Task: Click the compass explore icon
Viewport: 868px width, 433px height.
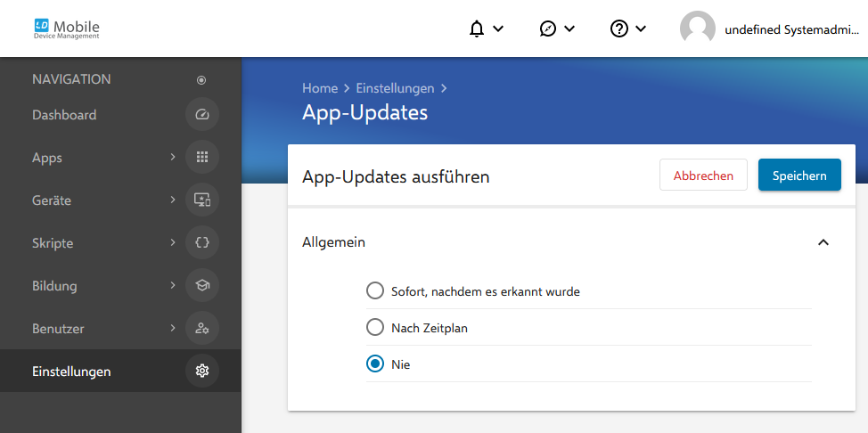Action: [547, 29]
